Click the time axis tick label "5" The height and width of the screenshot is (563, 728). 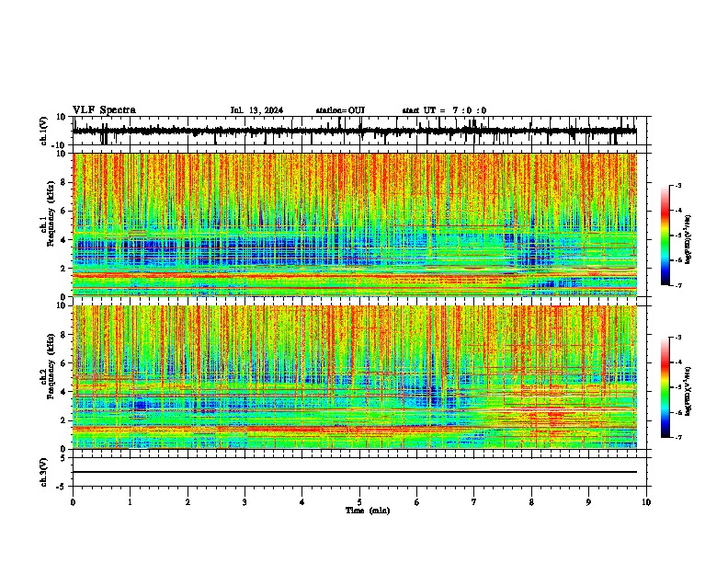click(x=359, y=502)
